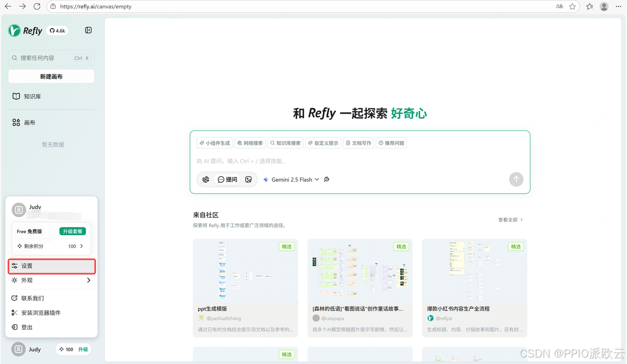Click 新建画布 button

click(x=51, y=76)
